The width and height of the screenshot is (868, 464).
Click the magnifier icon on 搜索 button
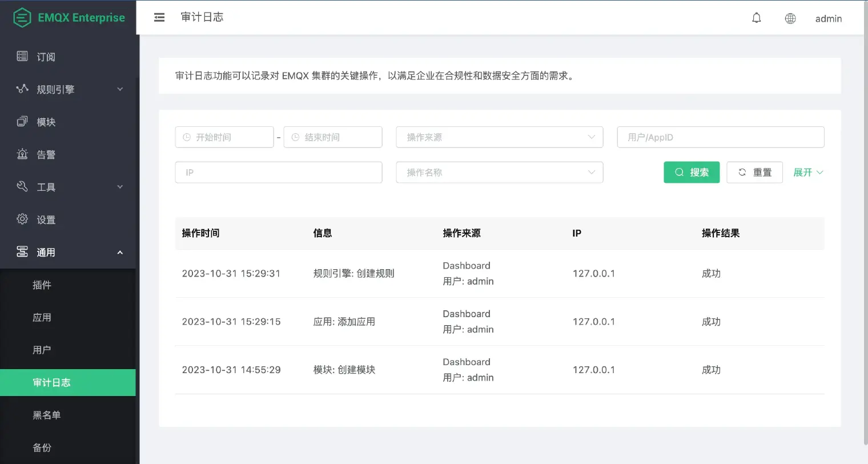point(680,172)
